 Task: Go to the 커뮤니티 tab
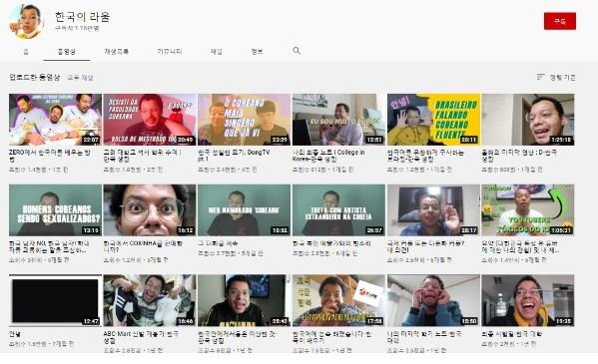point(170,52)
